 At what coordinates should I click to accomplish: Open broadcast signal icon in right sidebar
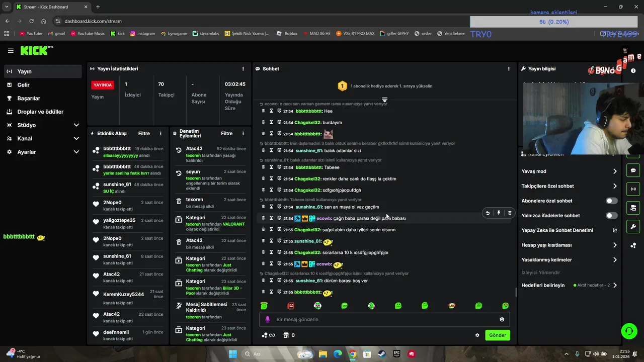633,189
